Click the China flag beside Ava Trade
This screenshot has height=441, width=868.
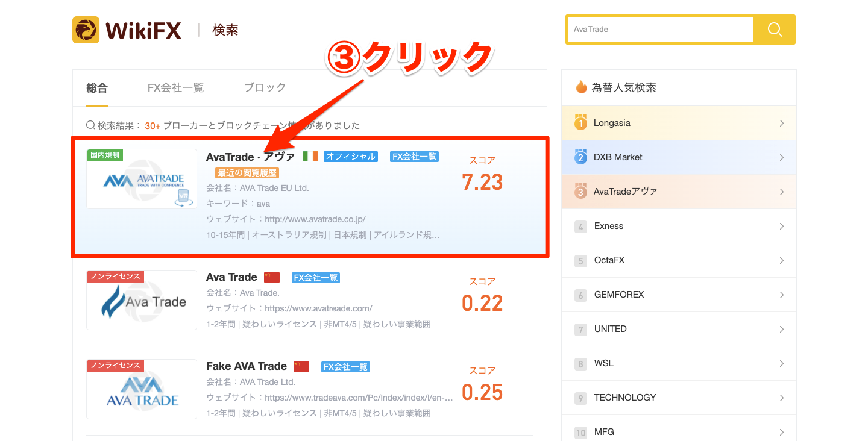[x=272, y=277]
